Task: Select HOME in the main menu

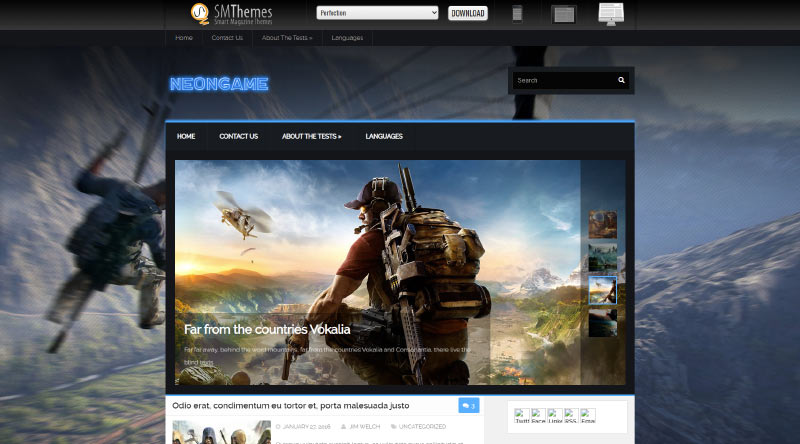Action: (x=186, y=136)
